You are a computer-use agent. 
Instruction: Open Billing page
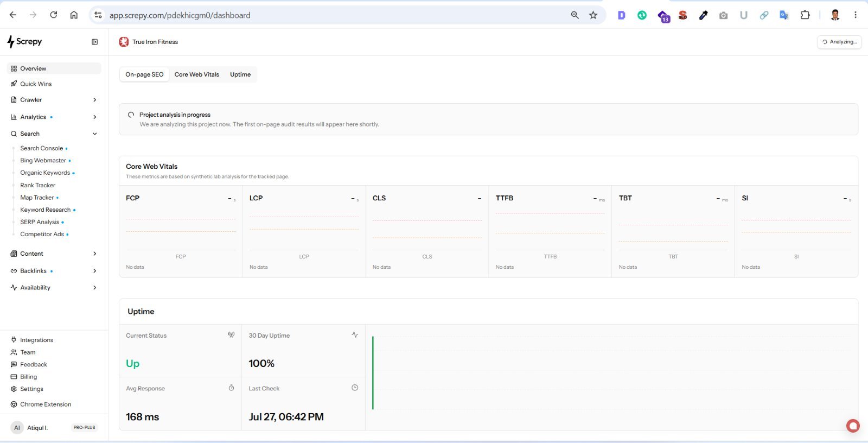pos(28,377)
